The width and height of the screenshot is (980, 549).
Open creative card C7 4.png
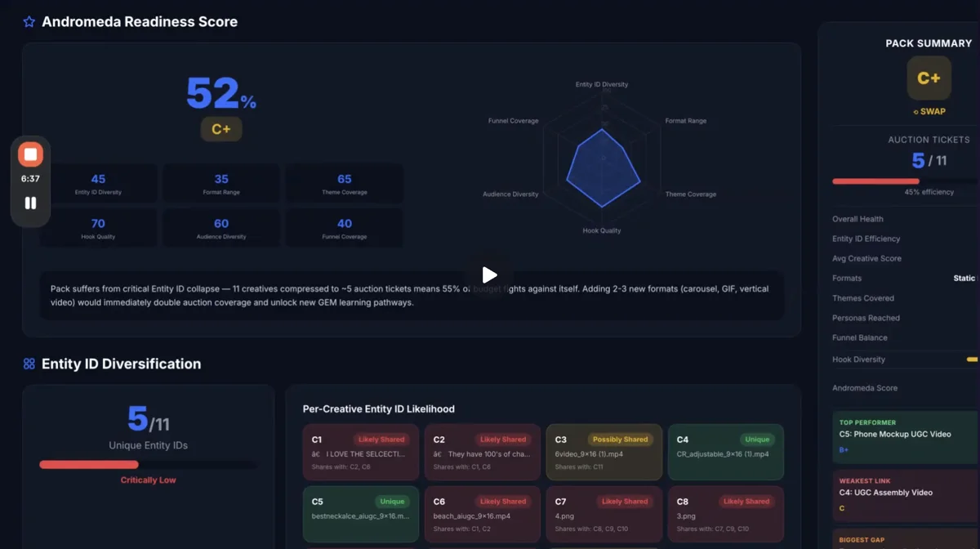coord(604,514)
